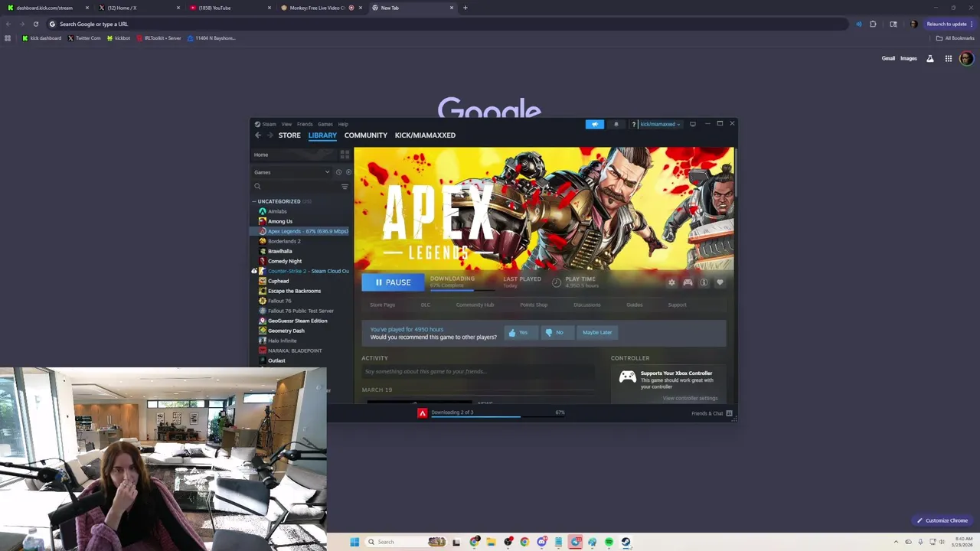Show recent games clock icon in sidebar
Viewport: 980px width, 551px height.
[x=338, y=172]
